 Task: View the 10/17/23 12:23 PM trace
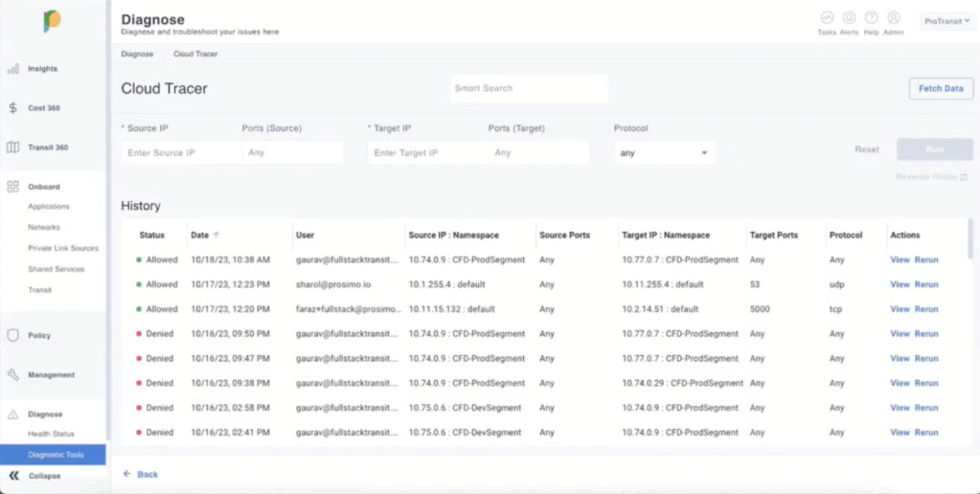pyautogui.click(x=900, y=284)
